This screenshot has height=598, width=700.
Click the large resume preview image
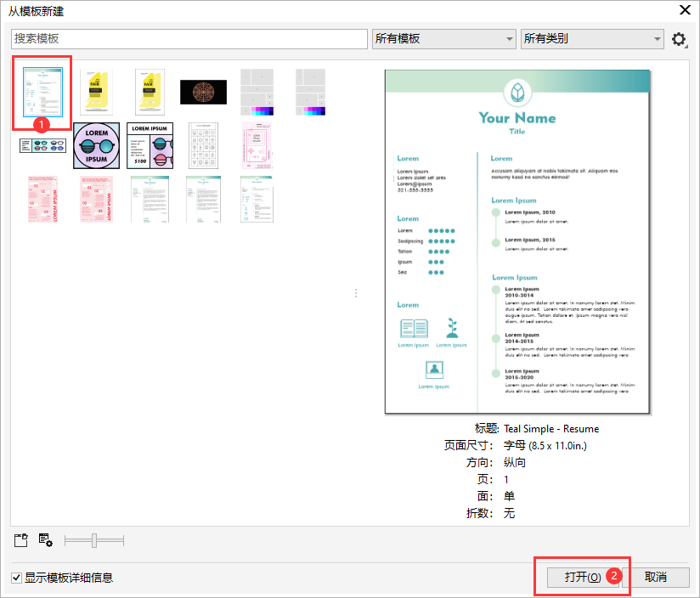[x=517, y=242]
